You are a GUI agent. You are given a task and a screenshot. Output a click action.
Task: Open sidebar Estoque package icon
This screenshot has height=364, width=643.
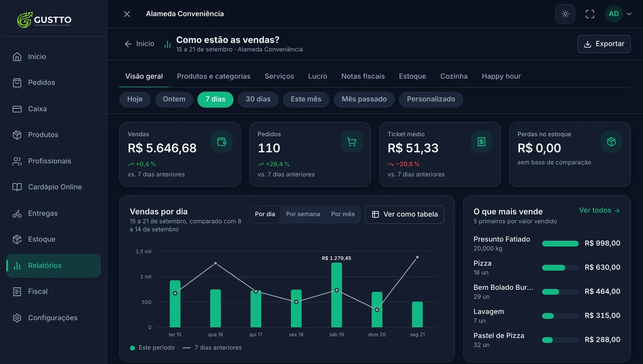[17, 239]
